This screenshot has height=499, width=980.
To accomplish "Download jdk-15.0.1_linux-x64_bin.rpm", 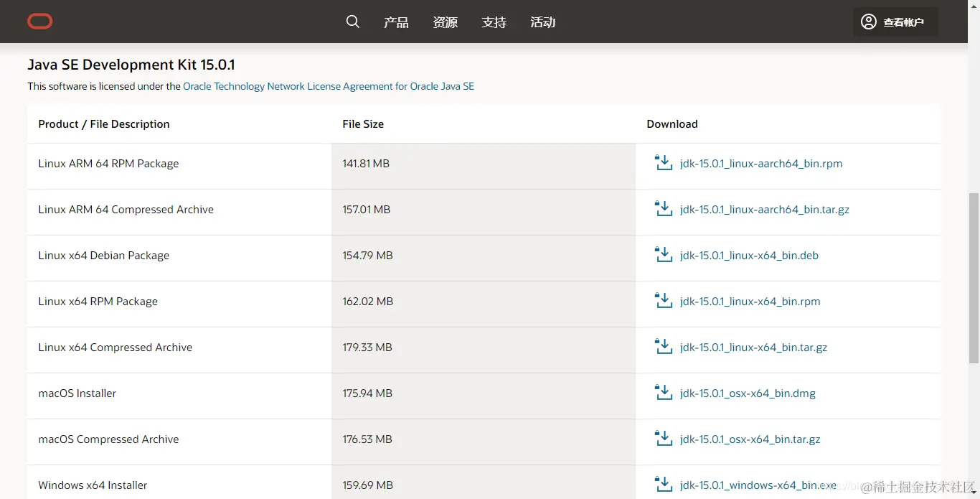I will pos(750,302).
